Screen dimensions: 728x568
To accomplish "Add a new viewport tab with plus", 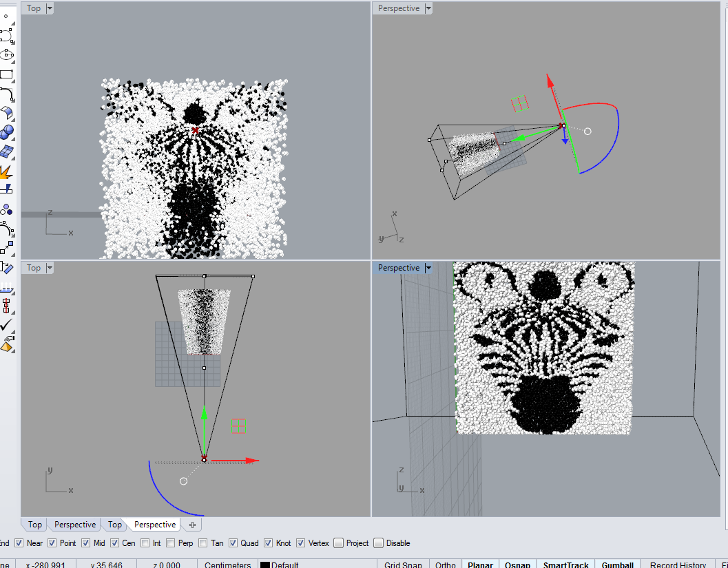I will (192, 525).
